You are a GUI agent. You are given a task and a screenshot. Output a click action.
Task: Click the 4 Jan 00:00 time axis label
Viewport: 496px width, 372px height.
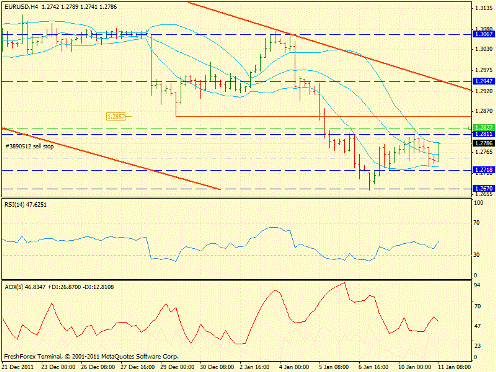coord(295,367)
